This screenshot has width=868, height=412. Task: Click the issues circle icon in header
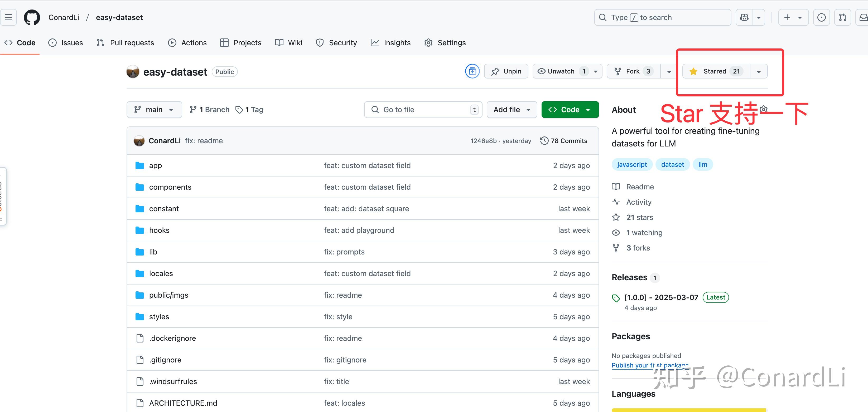click(822, 17)
